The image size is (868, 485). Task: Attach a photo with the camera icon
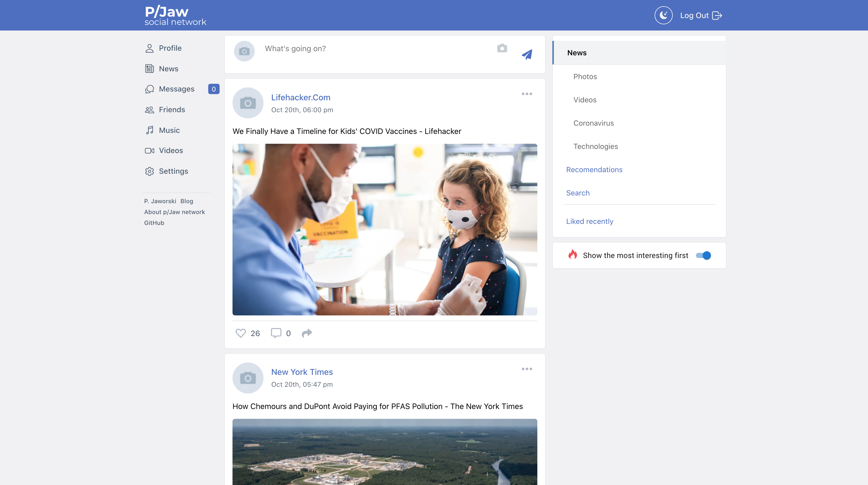[502, 48]
